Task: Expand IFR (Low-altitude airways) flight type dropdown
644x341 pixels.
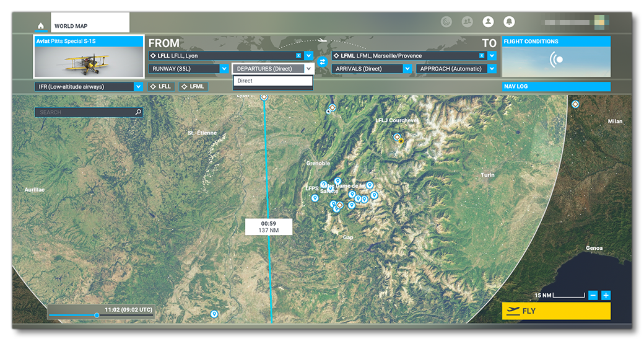Action: click(138, 87)
